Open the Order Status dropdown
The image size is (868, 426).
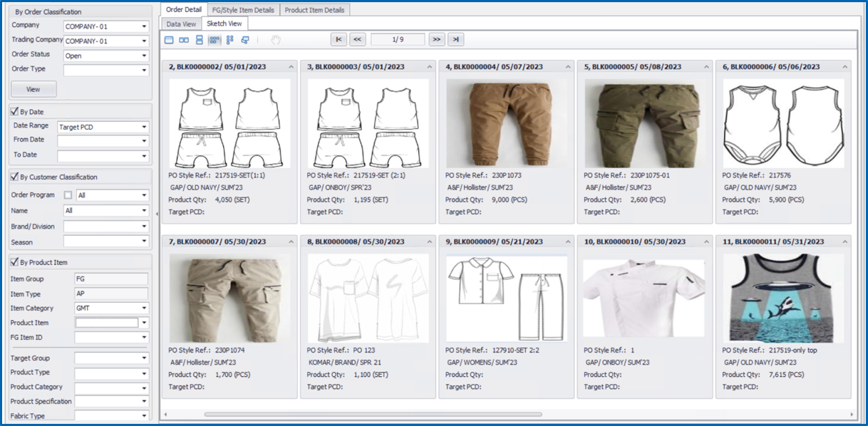[x=144, y=56]
